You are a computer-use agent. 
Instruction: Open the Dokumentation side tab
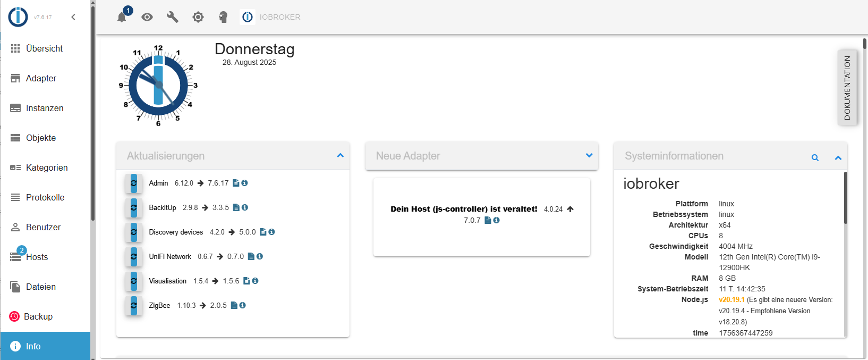point(847,88)
